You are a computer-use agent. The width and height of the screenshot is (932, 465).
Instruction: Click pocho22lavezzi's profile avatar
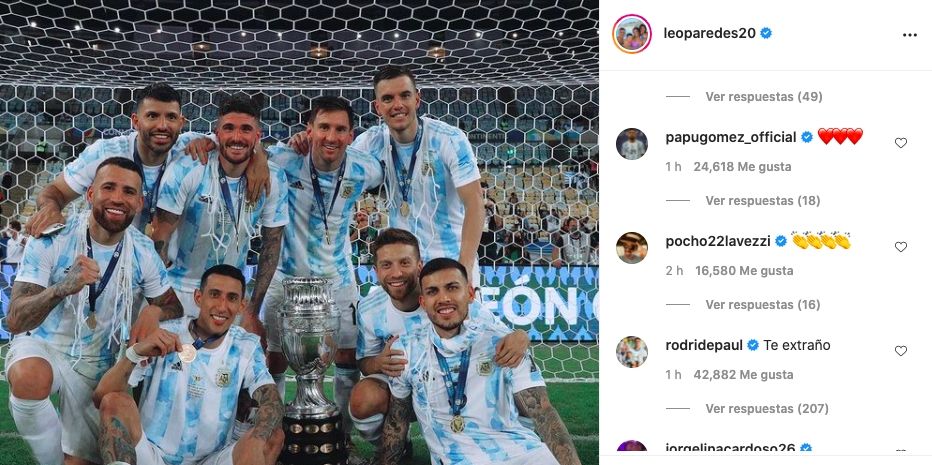632,248
